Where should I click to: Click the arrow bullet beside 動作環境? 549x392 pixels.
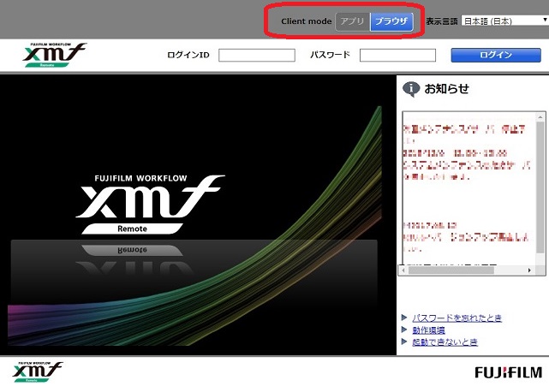point(404,330)
